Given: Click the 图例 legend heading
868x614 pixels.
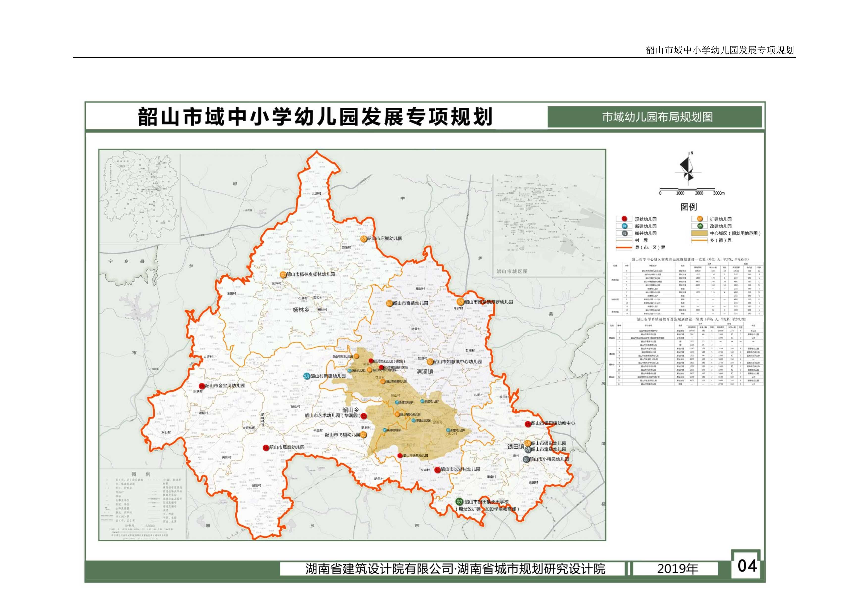Looking at the screenshot, I should tap(688, 207).
